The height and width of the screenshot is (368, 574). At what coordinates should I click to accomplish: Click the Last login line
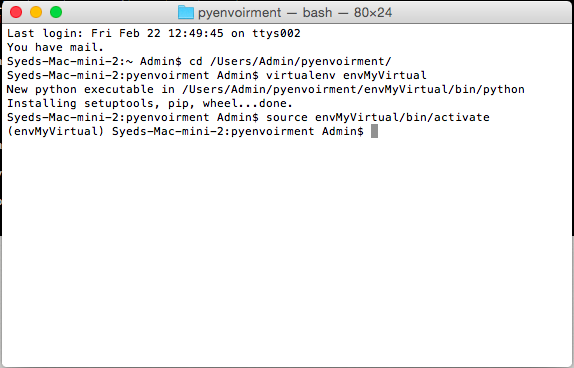pos(154,33)
